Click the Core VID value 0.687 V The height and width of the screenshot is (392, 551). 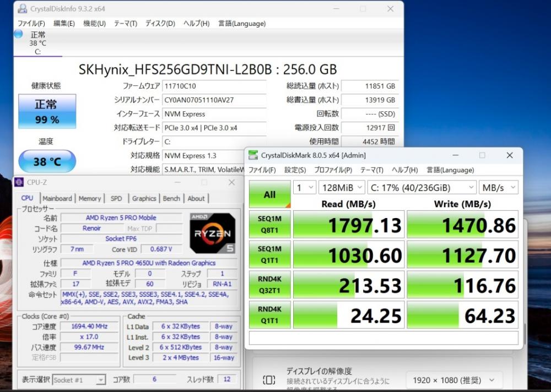click(161, 249)
